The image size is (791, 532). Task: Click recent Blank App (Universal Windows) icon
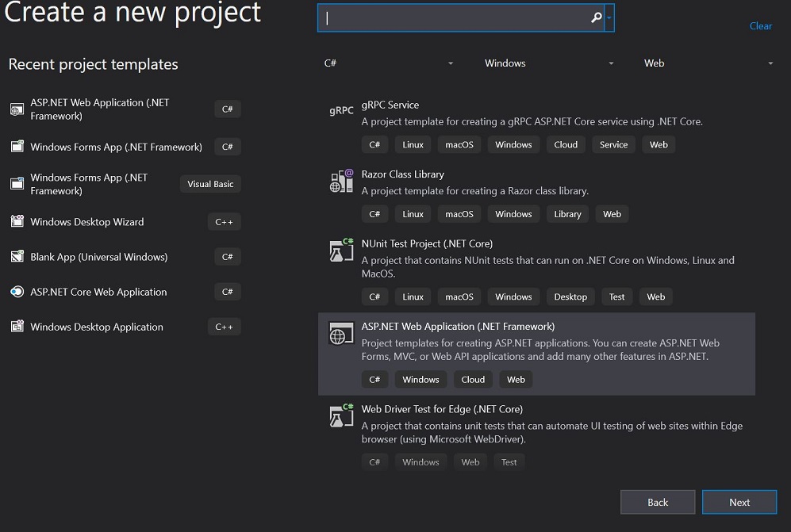pos(17,257)
